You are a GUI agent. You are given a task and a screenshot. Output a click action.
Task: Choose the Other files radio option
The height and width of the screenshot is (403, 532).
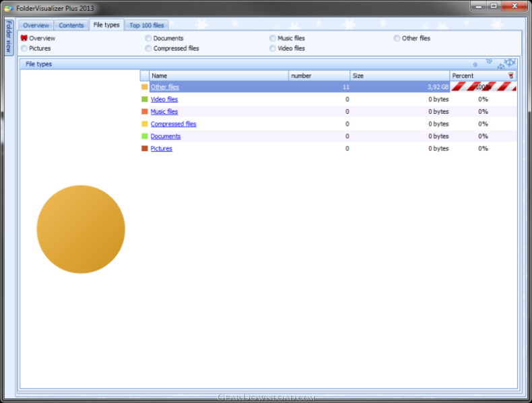pos(412,38)
